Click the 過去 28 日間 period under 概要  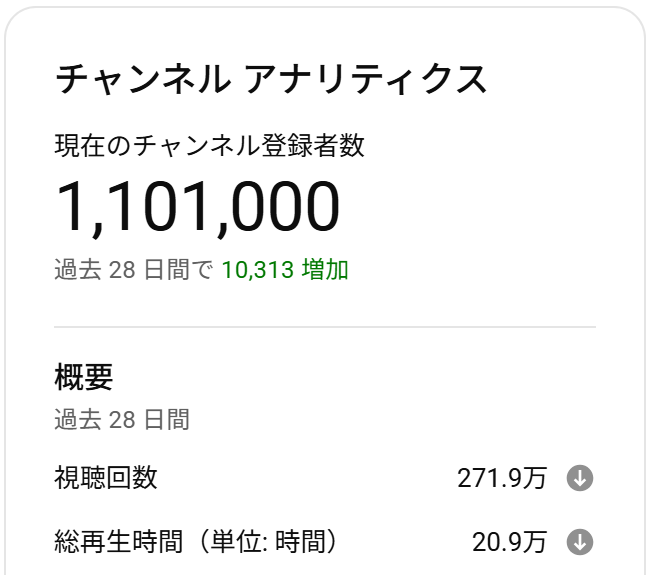coord(122,420)
